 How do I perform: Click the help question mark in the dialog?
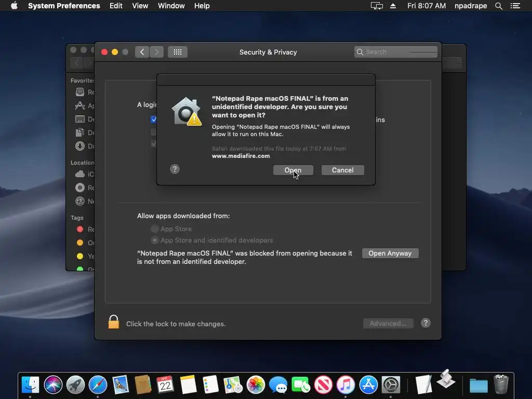(x=175, y=169)
